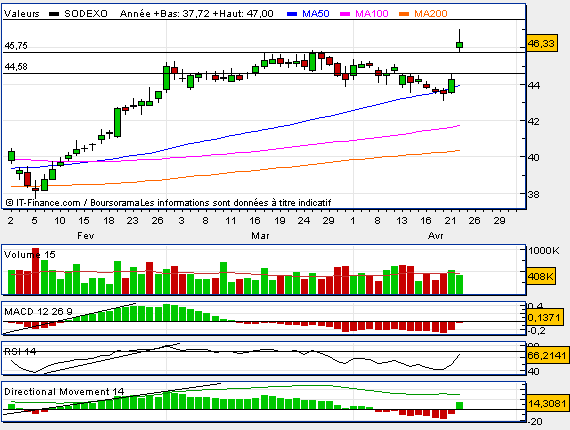
Task: Click the 14,3081 directional movement value tag
Action: 547,403
